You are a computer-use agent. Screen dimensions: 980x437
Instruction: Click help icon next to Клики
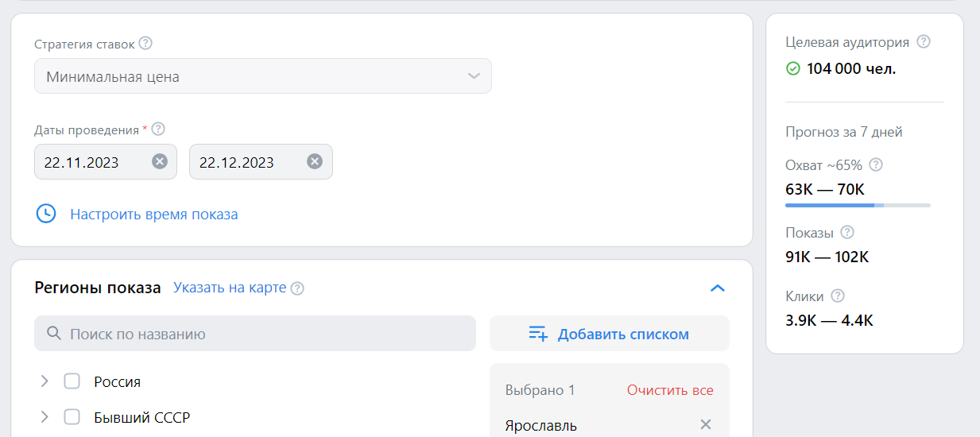click(837, 296)
